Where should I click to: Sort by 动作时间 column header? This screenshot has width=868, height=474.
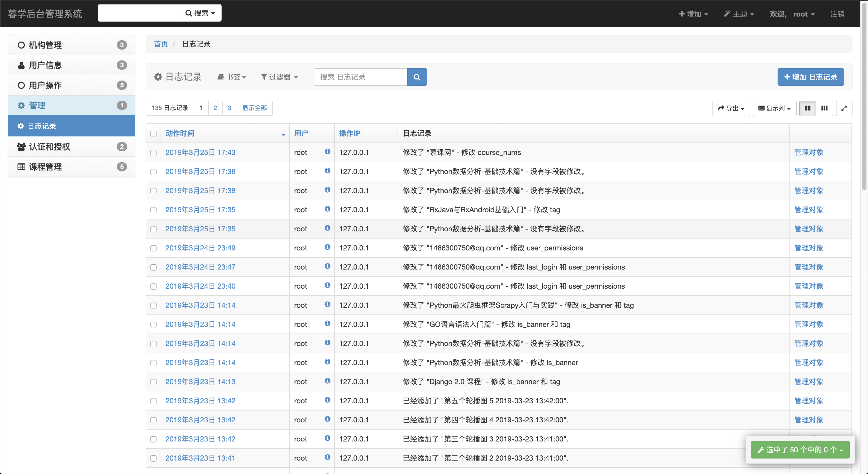pos(180,133)
